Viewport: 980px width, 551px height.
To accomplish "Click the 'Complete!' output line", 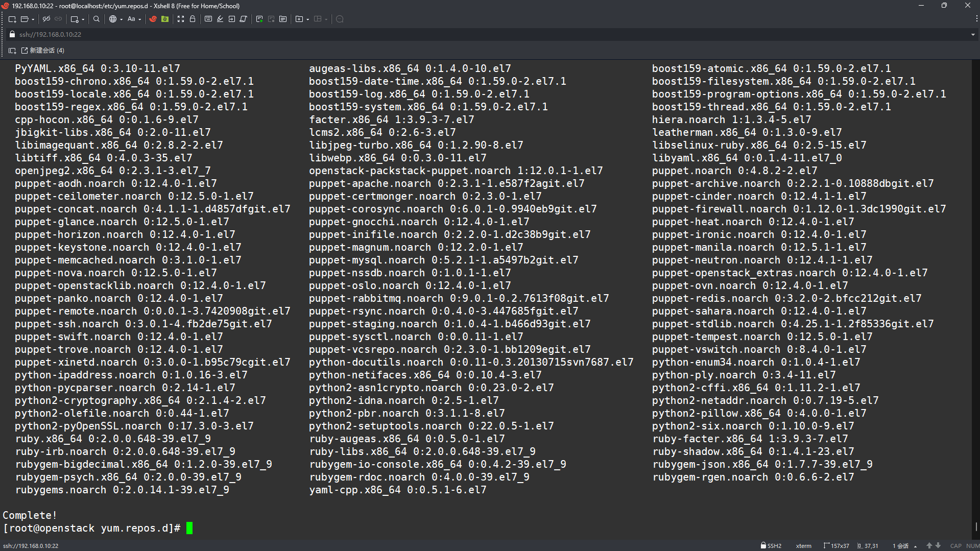I will point(30,515).
